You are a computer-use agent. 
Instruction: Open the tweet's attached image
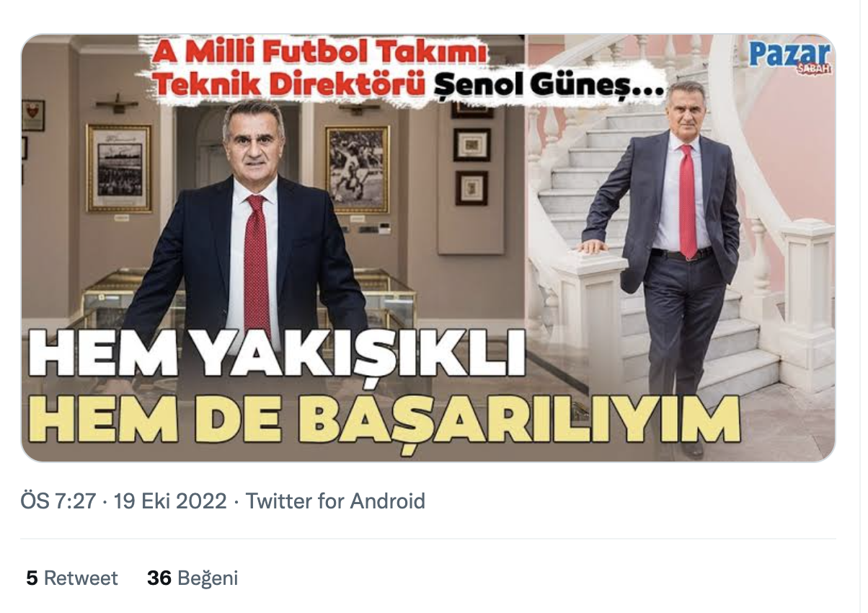tap(428, 247)
